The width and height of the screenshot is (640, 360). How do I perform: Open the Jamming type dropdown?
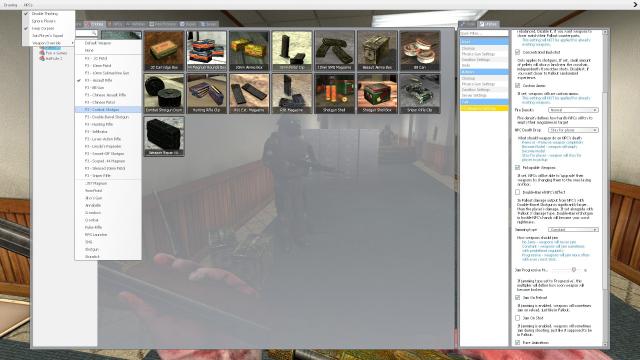[573, 229]
